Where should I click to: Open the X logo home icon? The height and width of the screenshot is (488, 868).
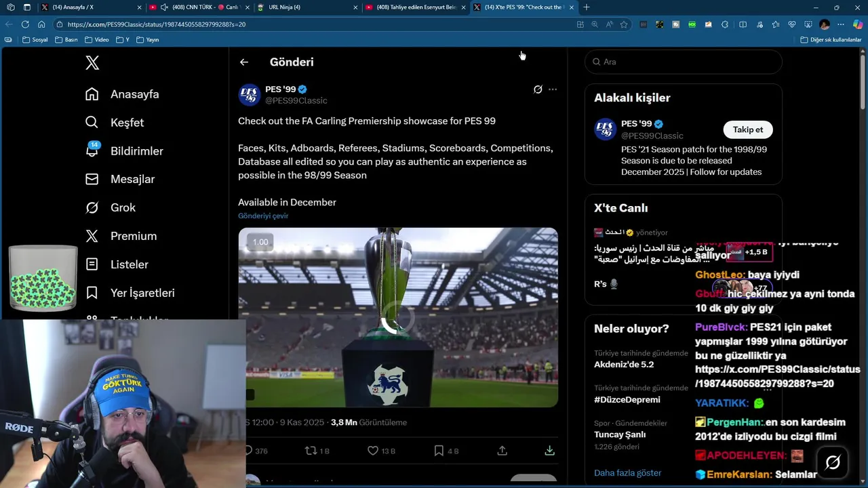pyautogui.click(x=92, y=63)
